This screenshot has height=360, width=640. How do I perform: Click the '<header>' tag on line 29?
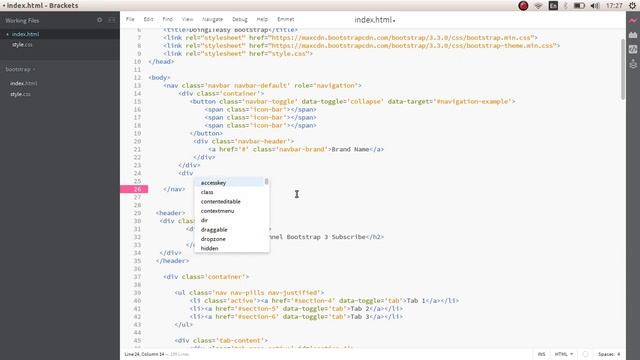(171, 213)
